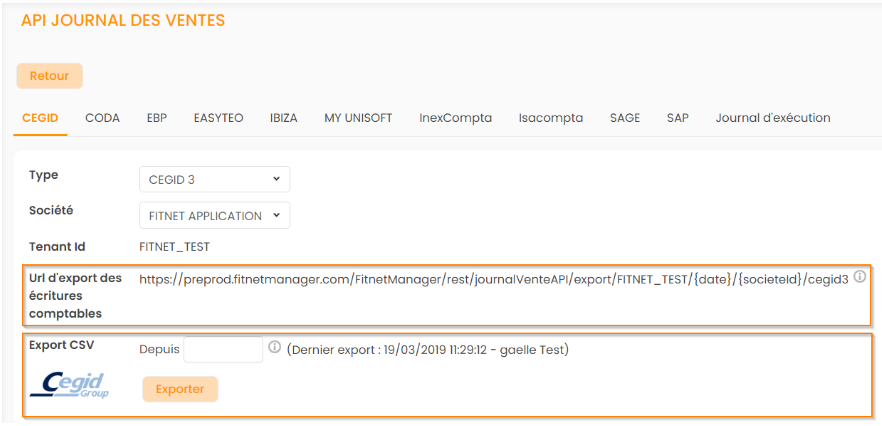Open the Journal d'exécution tab
Image resolution: width=882 pixels, height=426 pixels.
click(772, 118)
